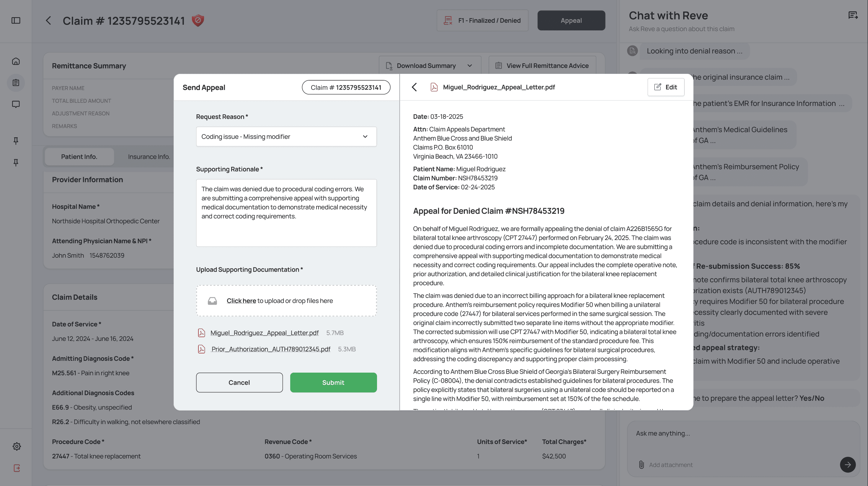868x486 pixels.
Task: Open the chat bubble icon in the sidebar
Action: pyautogui.click(x=16, y=105)
